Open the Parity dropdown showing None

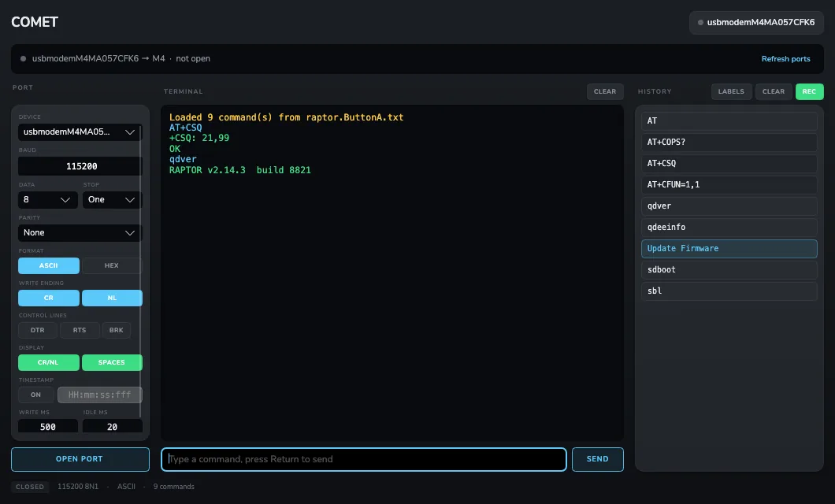[80, 232]
